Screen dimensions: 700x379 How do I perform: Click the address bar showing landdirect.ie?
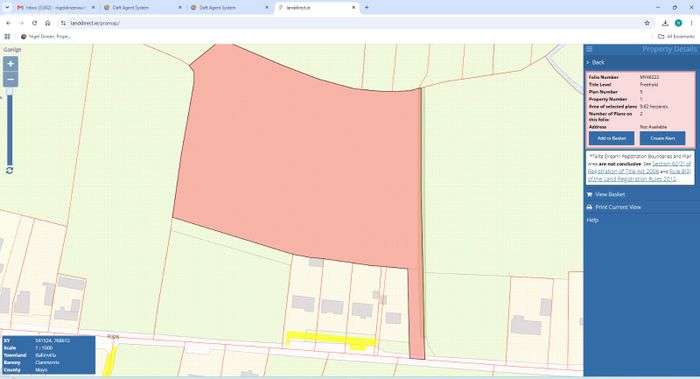353,23
